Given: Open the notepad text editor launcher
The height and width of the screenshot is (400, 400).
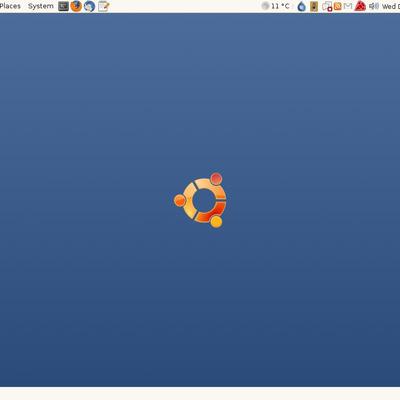Looking at the screenshot, I should click(x=103, y=6).
